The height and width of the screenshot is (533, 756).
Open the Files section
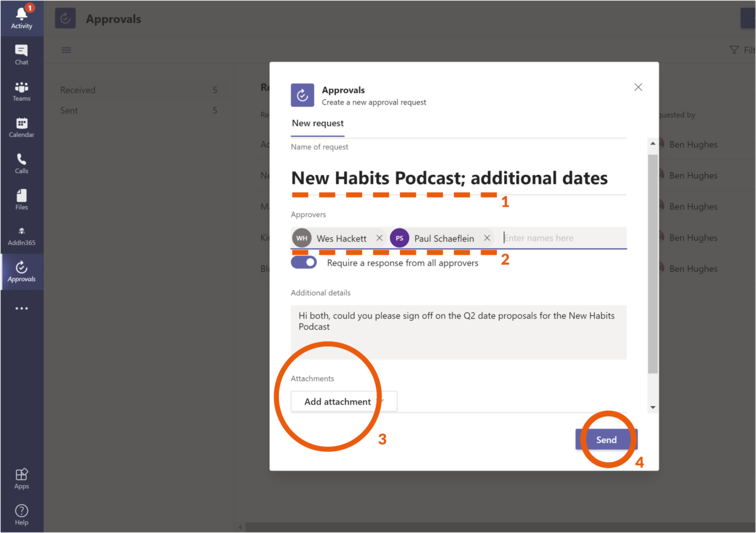pos(21,200)
